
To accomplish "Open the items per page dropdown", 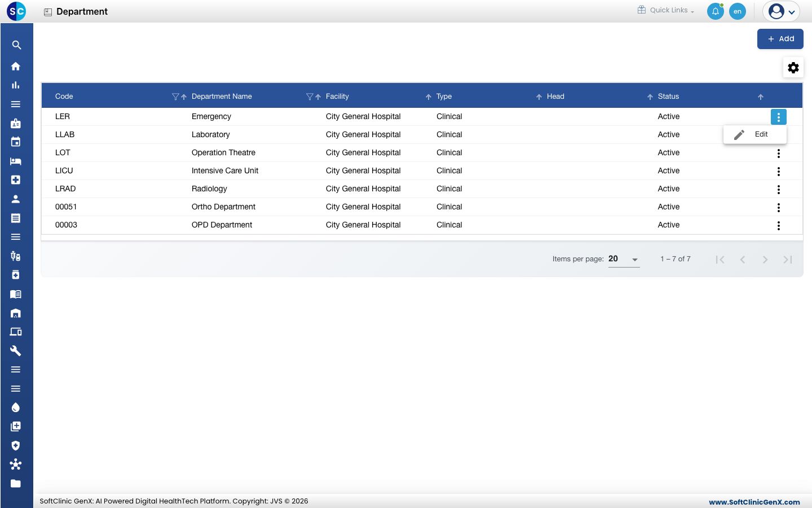I will click(624, 259).
